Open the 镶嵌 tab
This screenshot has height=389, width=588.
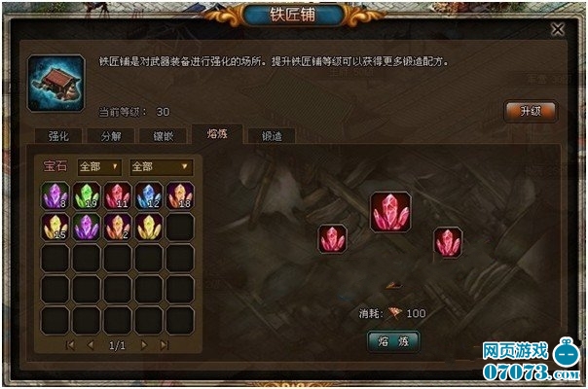[x=164, y=135]
